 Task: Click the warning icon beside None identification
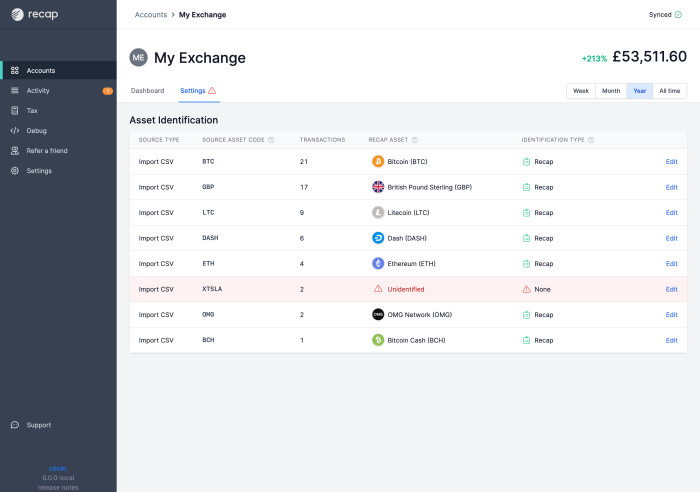click(x=526, y=289)
